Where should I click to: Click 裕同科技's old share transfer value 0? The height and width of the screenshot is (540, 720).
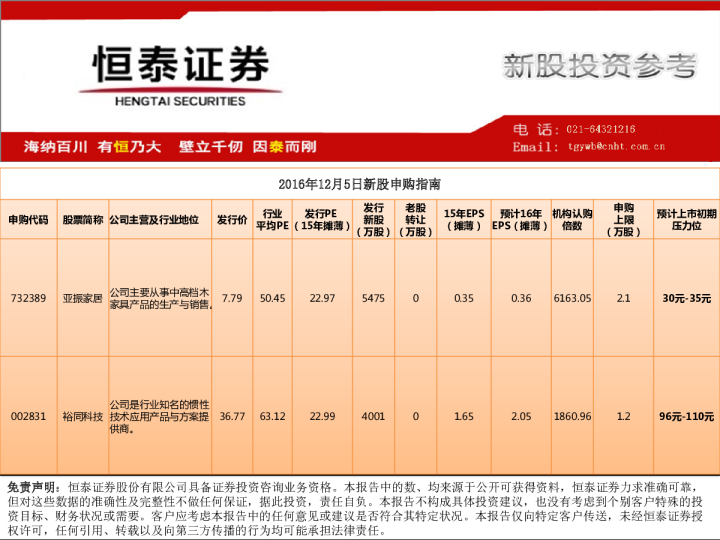click(416, 416)
